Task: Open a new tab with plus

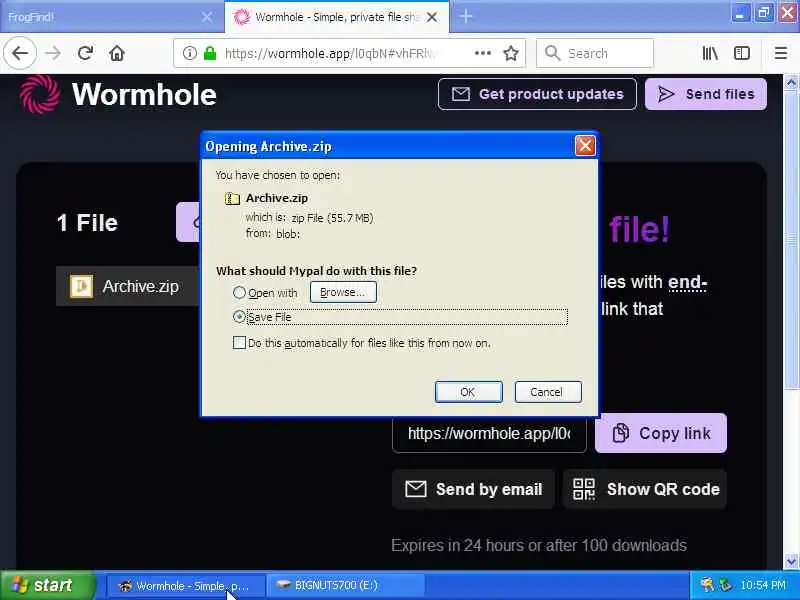Action: pyautogui.click(x=466, y=16)
